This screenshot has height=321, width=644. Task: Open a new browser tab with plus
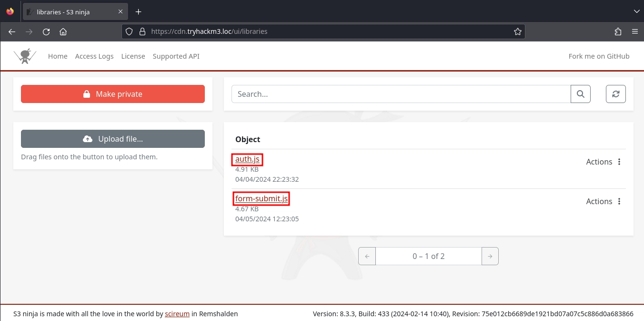point(139,11)
